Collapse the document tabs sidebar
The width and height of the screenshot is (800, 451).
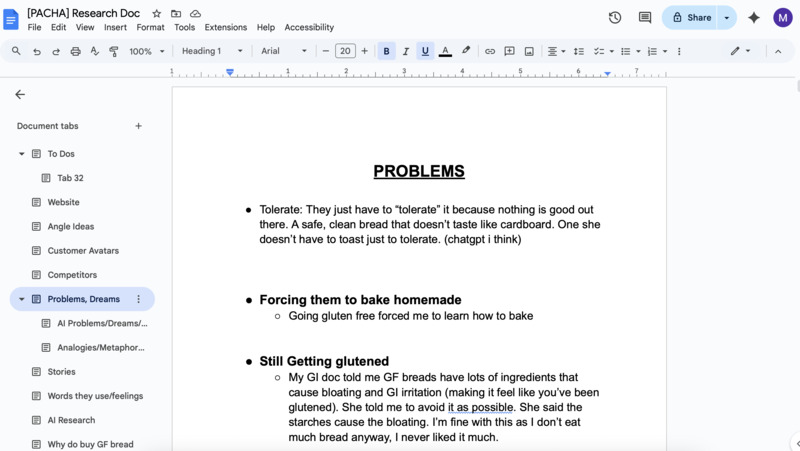[x=20, y=94]
